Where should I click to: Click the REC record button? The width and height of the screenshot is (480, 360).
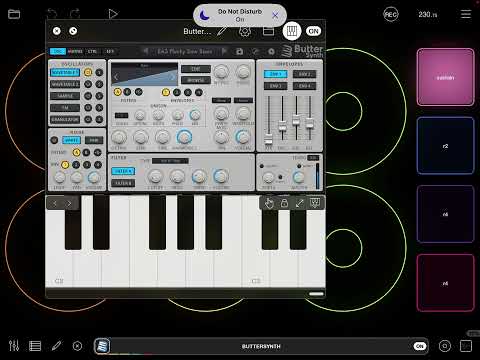click(x=390, y=14)
